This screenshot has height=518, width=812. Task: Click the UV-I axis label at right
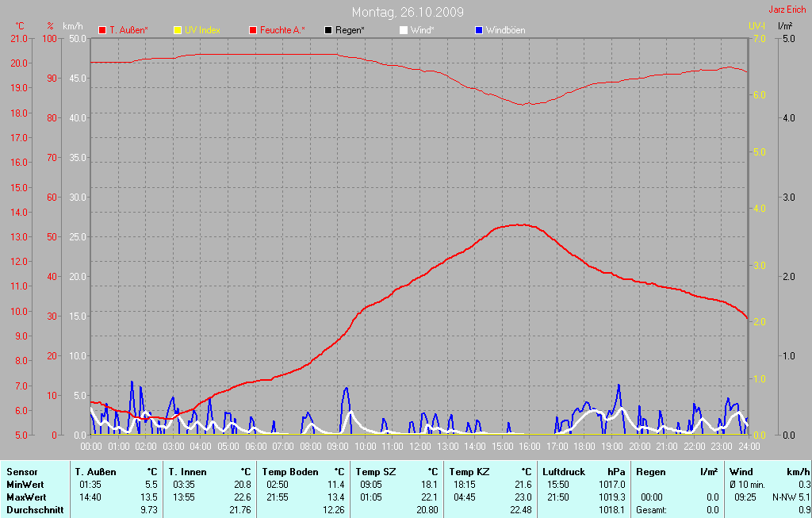pos(756,26)
